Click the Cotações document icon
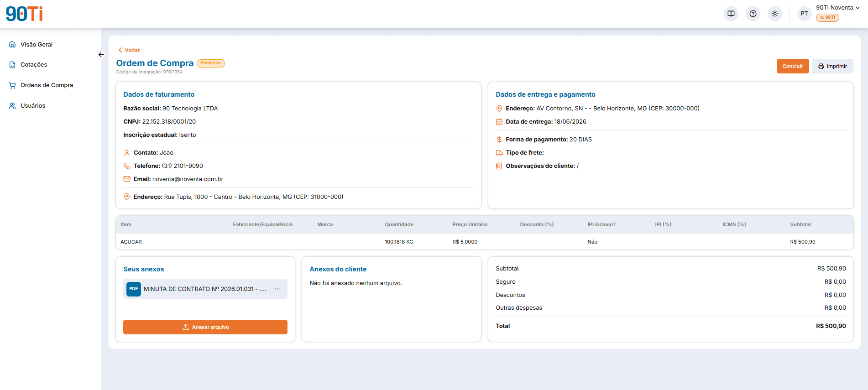This screenshot has width=868, height=390. (x=12, y=65)
